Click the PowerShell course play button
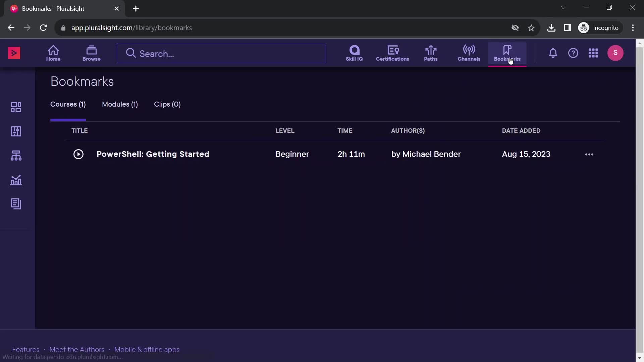Screen dimensions: 644x362 tap(78, 154)
